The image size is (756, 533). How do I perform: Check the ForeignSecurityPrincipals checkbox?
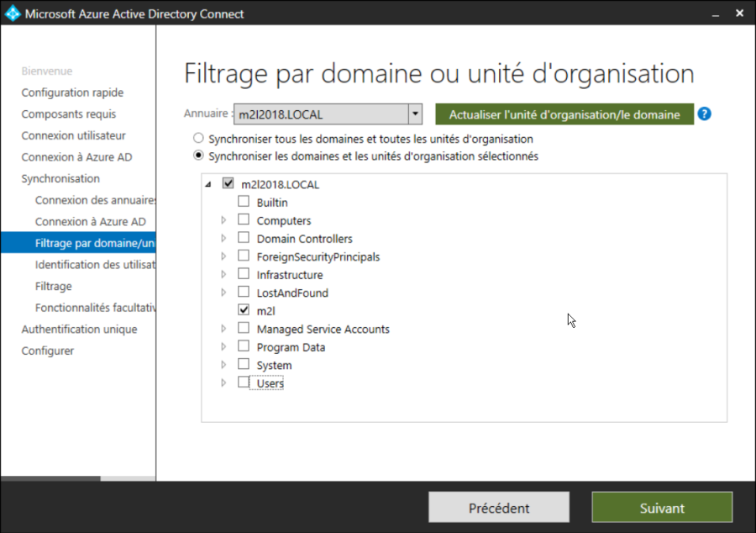[x=244, y=256]
